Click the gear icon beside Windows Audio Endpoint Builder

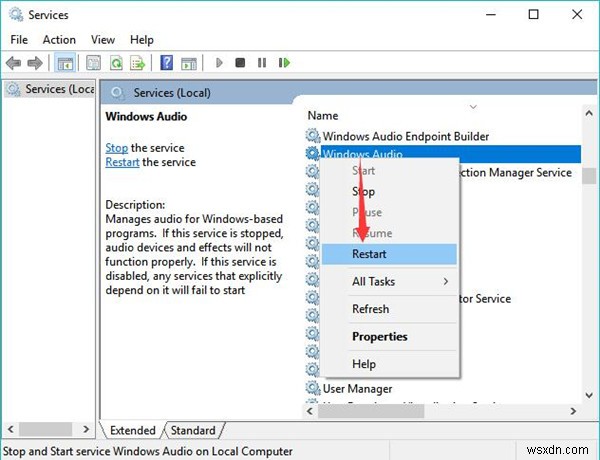[x=313, y=135]
